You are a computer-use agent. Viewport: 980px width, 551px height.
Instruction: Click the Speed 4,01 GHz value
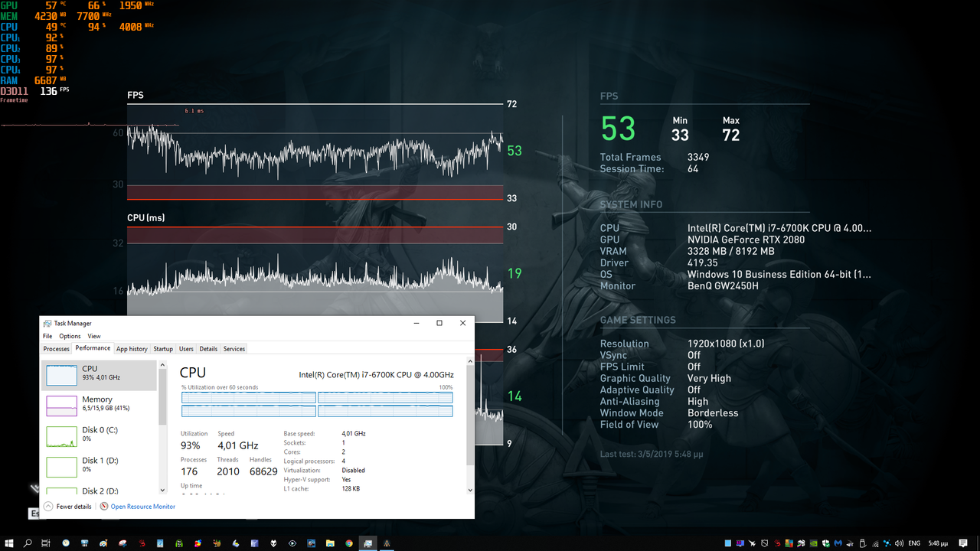[238, 445]
